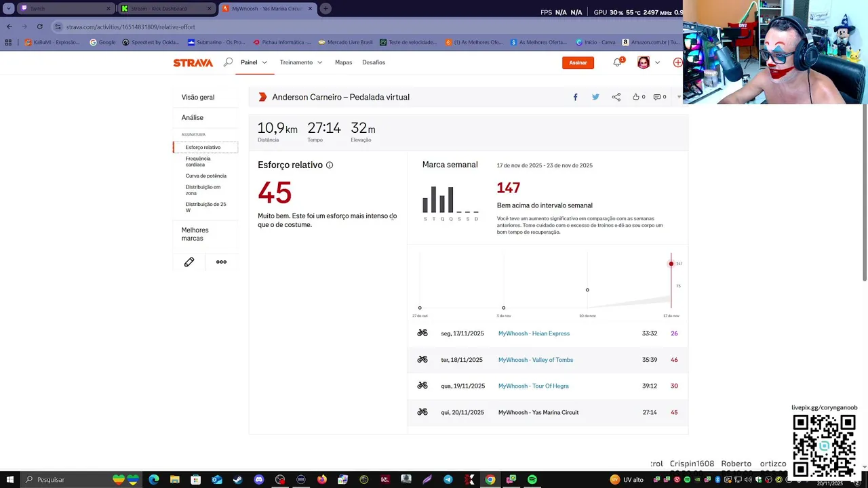Screen dimensions: 868x488
Task: Open the Chrome apps grid icon
Action: click(8, 42)
